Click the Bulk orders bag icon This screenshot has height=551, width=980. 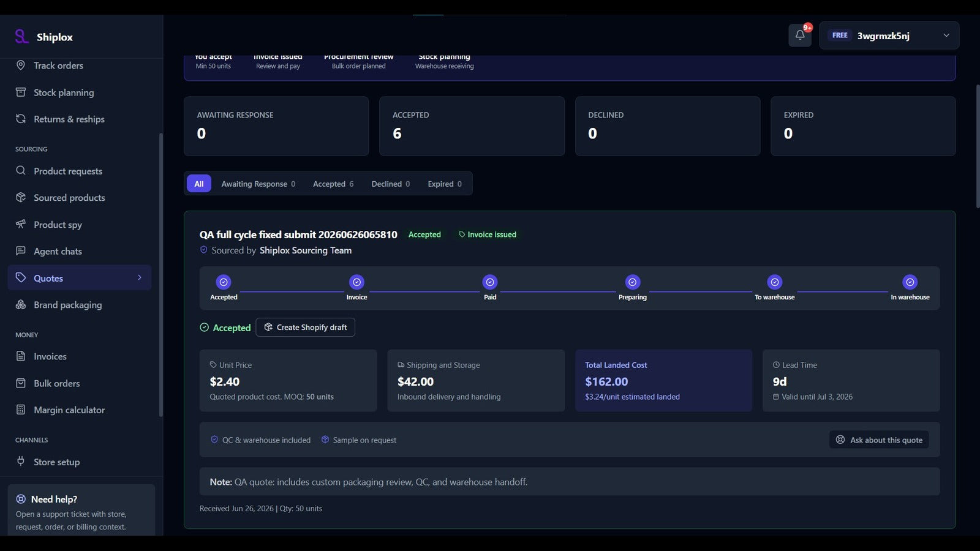click(21, 383)
